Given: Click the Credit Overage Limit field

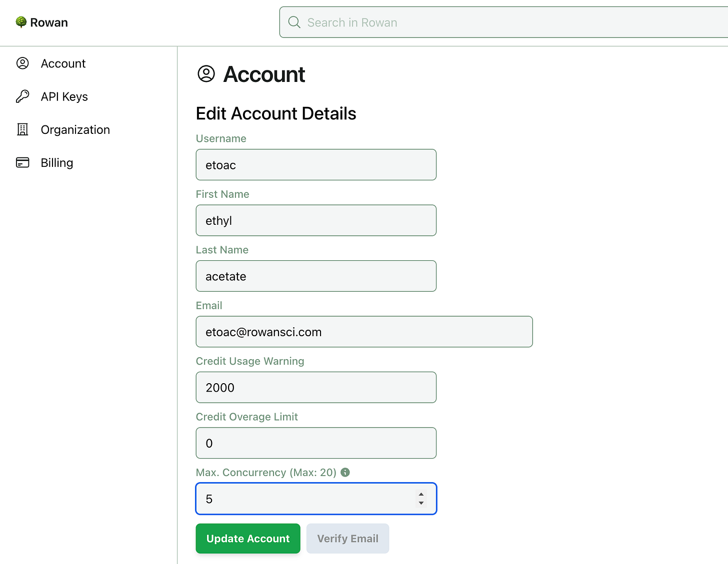Looking at the screenshot, I should coord(316,443).
